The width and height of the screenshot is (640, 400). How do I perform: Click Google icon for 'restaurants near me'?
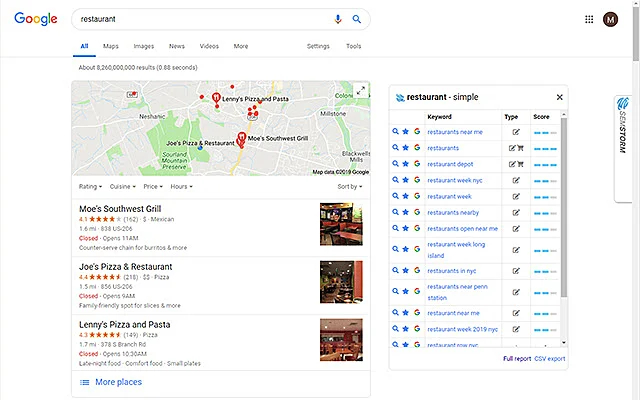tap(417, 131)
